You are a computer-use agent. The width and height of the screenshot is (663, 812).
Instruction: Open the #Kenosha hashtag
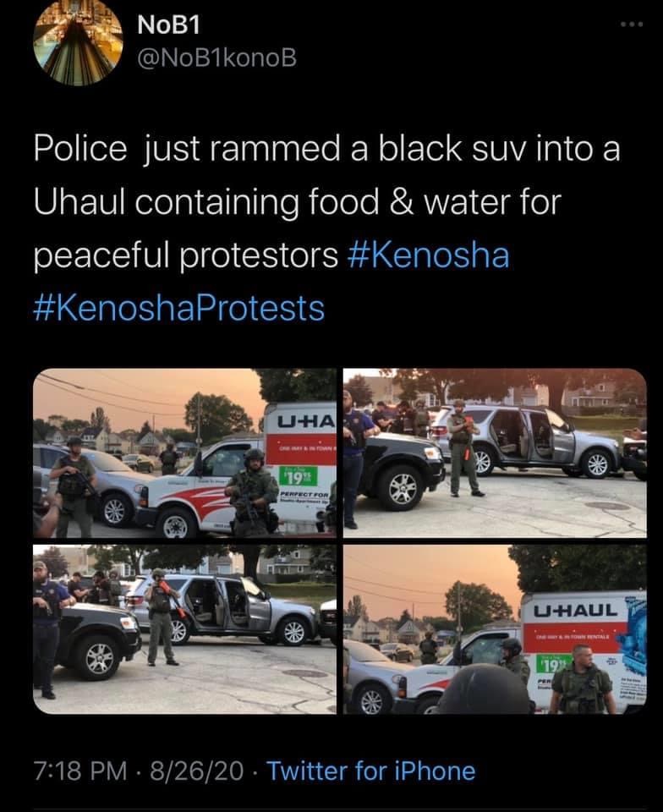(x=429, y=255)
